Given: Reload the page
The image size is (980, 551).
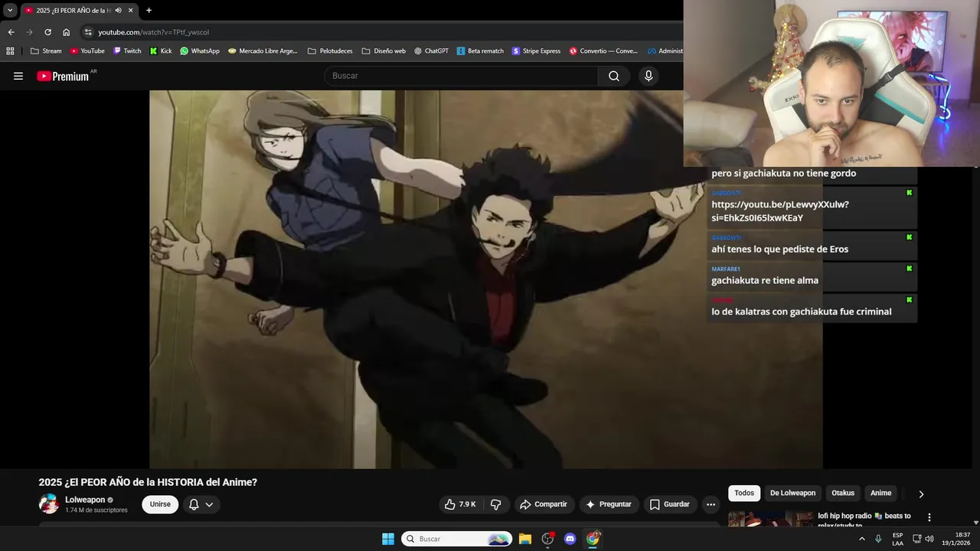Looking at the screenshot, I should coord(47,32).
